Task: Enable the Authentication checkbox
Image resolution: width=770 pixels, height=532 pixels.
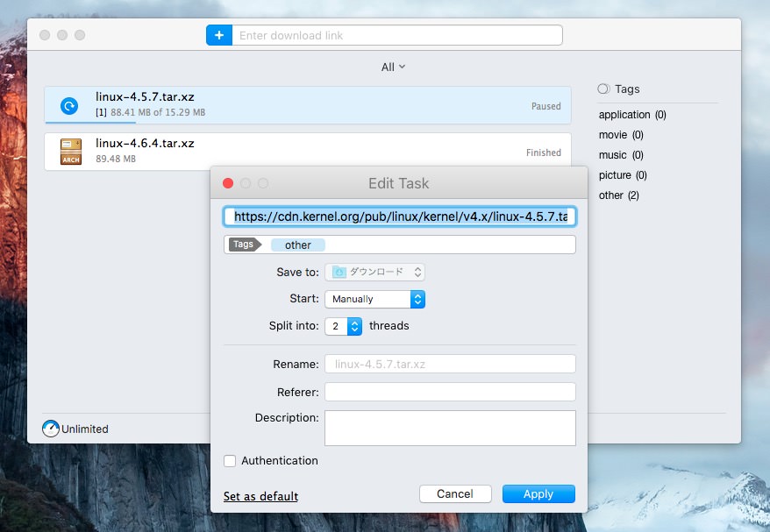Action: click(x=230, y=461)
